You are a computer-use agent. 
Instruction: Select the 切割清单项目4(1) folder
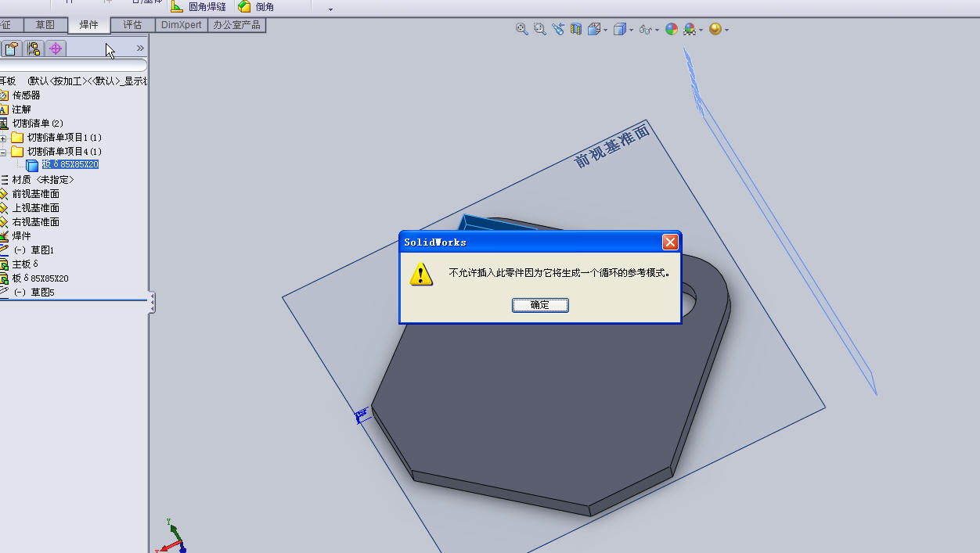pyautogui.click(x=64, y=152)
